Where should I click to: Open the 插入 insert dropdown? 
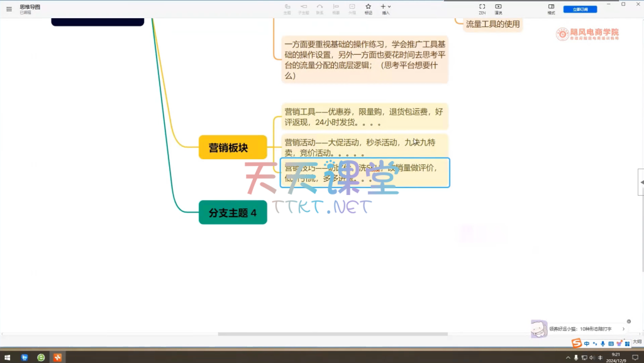386,8
